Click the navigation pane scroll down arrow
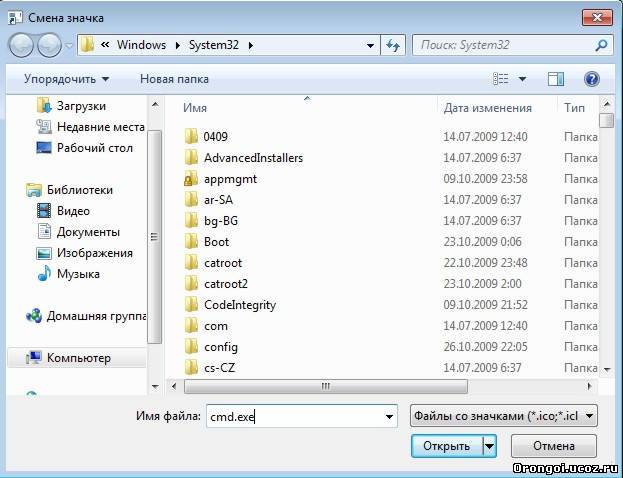Viewport: 623px width, 478px height. tap(155, 386)
